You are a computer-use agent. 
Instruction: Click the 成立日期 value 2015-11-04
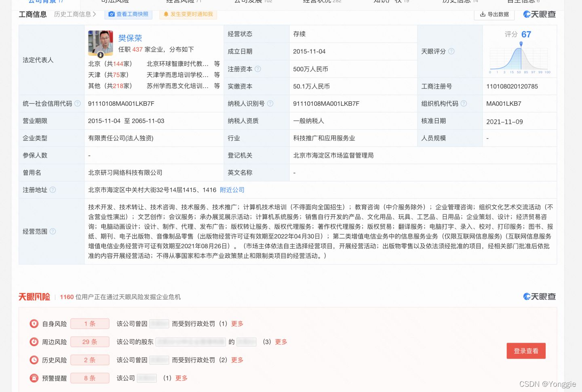309,51
